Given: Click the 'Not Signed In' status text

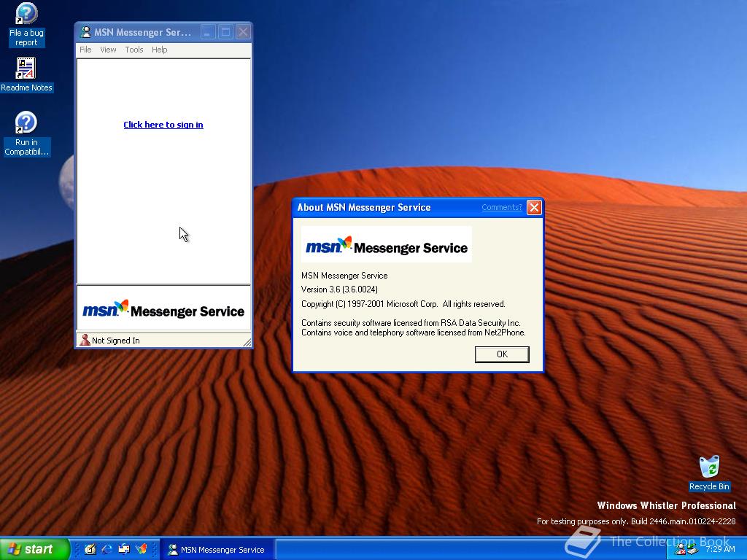Looking at the screenshot, I should tap(116, 341).
